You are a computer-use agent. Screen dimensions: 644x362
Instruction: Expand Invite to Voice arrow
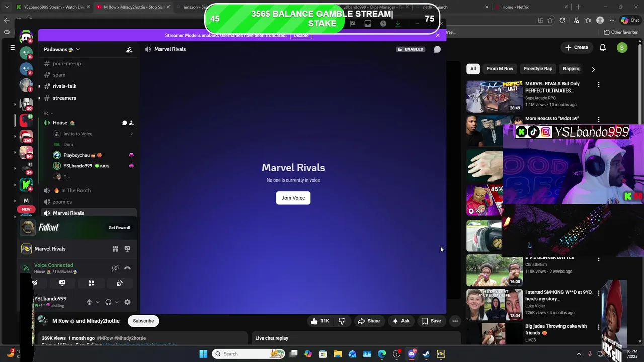tap(131, 134)
